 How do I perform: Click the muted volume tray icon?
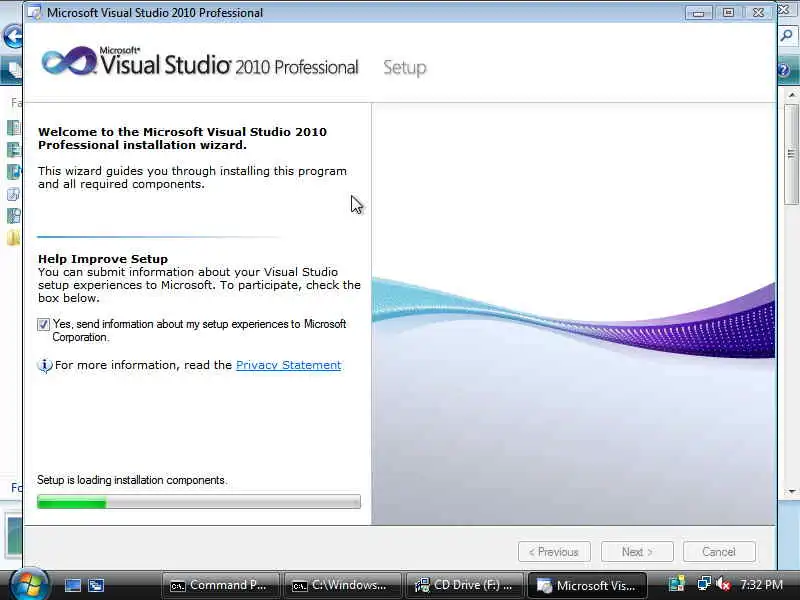723,584
